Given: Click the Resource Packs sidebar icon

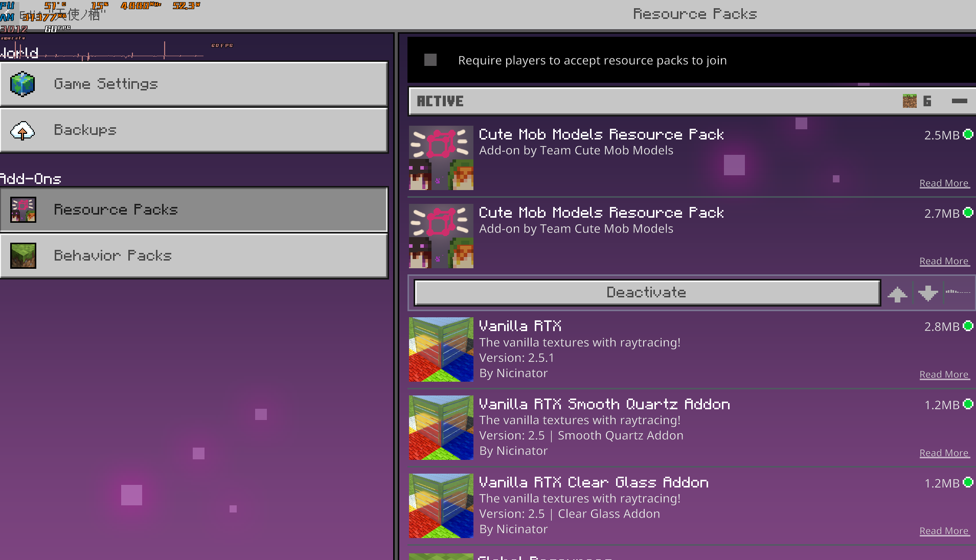Looking at the screenshot, I should (x=23, y=210).
